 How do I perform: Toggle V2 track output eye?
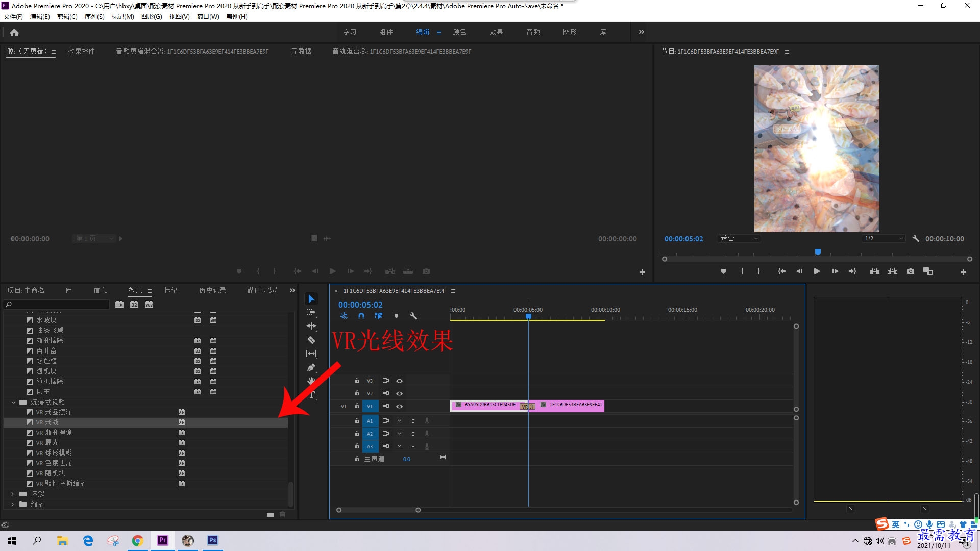click(x=400, y=394)
